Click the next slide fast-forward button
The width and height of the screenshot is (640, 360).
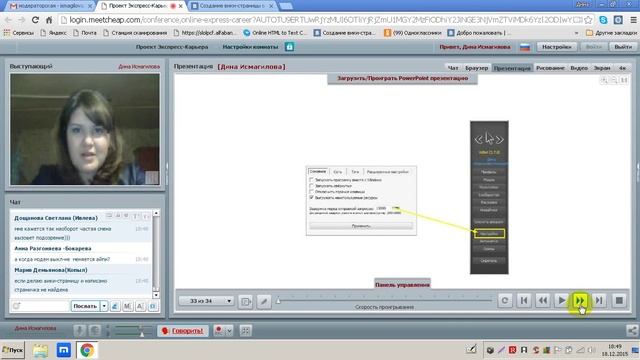pos(580,301)
